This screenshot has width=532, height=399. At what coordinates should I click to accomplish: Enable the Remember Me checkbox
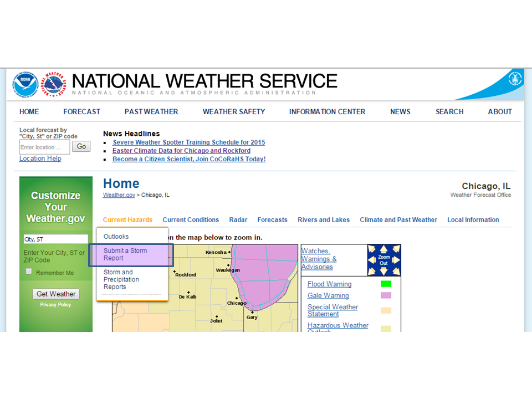click(29, 272)
